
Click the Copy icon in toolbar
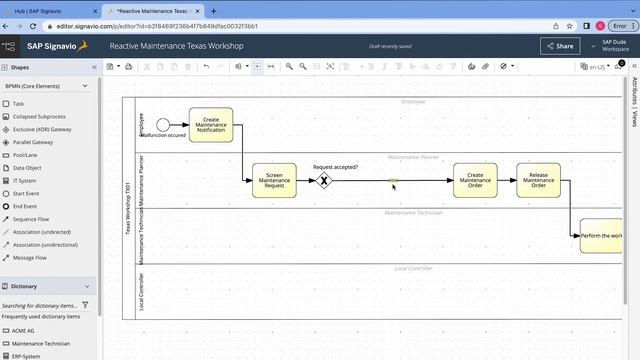pyautogui.click(x=160, y=67)
